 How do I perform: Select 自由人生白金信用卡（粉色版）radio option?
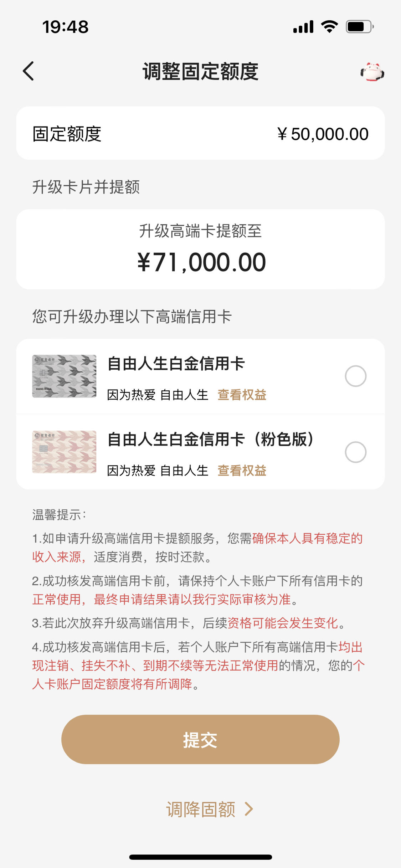355,452
